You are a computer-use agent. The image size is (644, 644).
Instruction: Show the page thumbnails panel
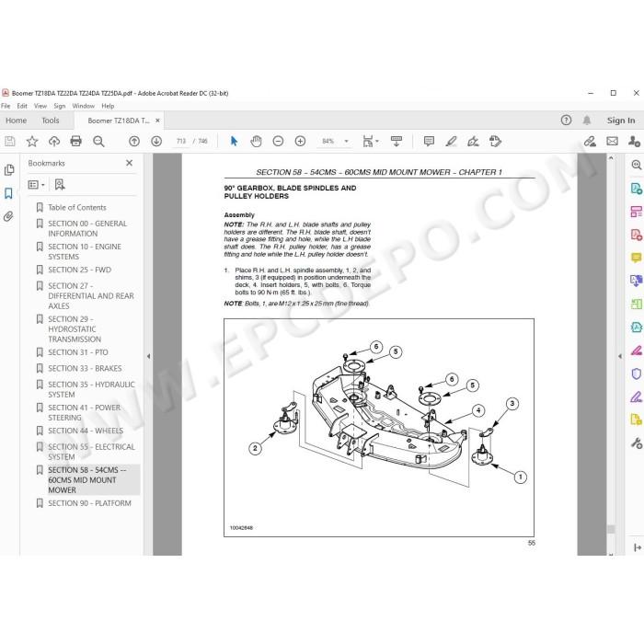[x=9, y=170]
